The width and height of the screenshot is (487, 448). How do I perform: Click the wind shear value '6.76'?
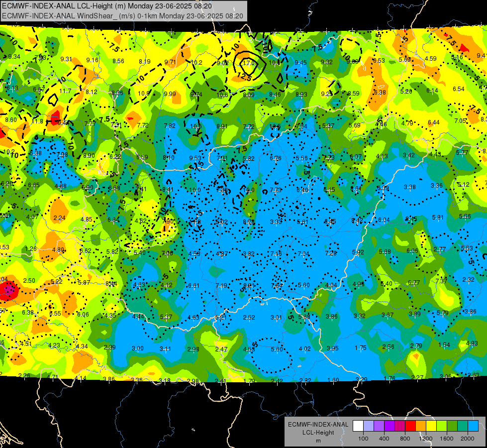[x=276, y=158]
